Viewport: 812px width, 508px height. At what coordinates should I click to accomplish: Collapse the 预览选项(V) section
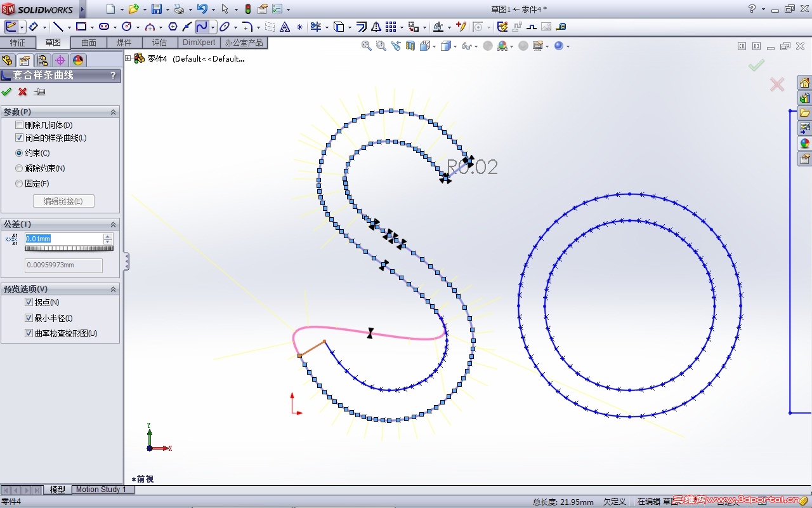(114, 289)
